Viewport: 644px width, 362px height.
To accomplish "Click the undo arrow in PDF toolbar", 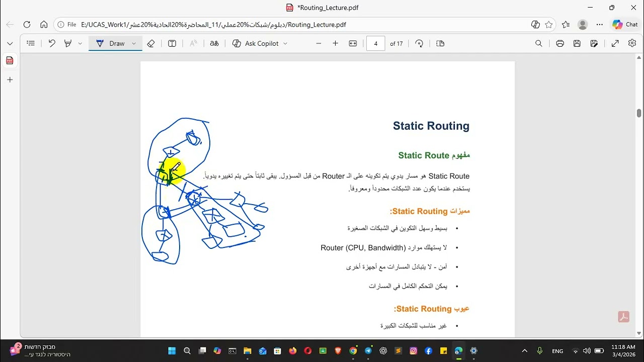I will coord(52,44).
